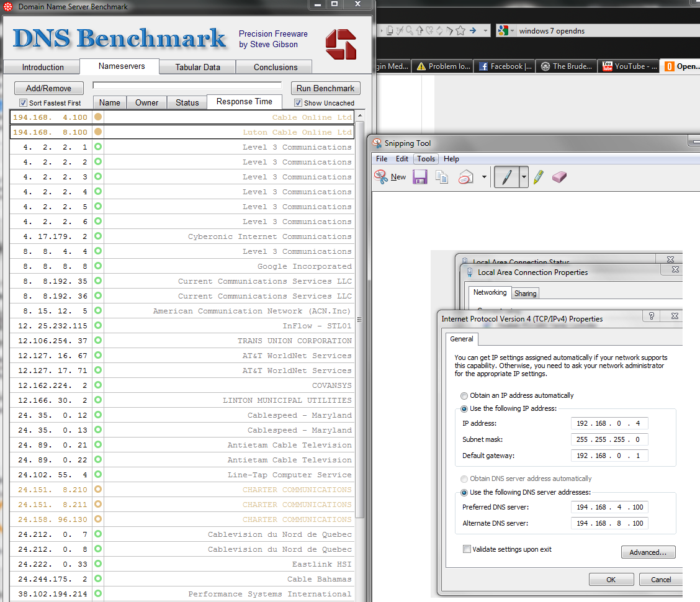Switch to the Introduction tab
Screen dimensions: 700x602
click(x=43, y=67)
